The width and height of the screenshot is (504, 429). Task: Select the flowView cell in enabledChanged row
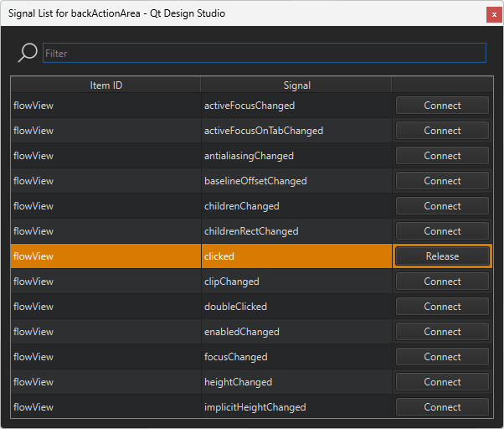click(x=33, y=332)
